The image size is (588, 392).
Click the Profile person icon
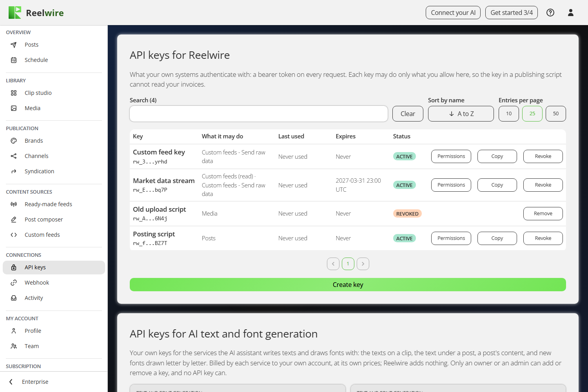click(14, 331)
